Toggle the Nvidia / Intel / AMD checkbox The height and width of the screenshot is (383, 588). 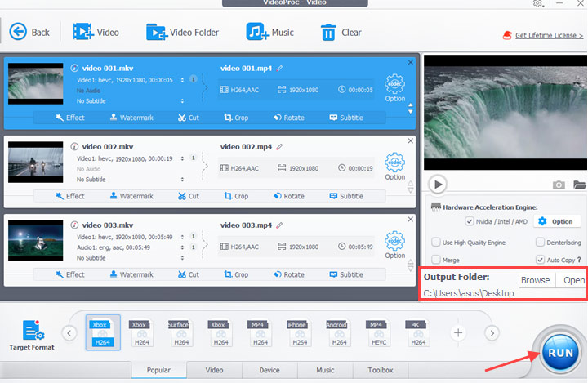tap(469, 221)
